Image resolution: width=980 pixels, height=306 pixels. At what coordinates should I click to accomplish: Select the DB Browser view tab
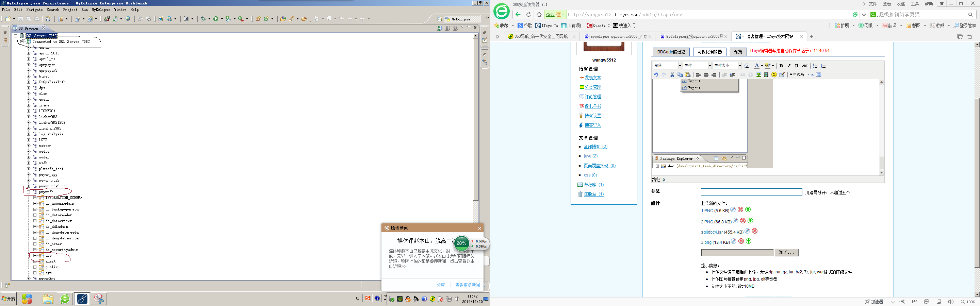(29, 28)
